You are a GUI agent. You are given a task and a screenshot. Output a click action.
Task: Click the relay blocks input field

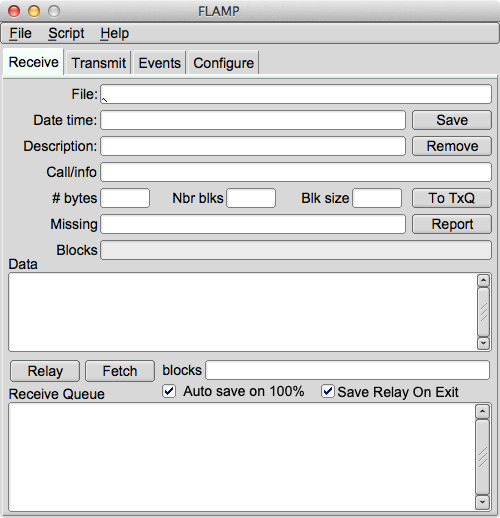(x=348, y=370)
